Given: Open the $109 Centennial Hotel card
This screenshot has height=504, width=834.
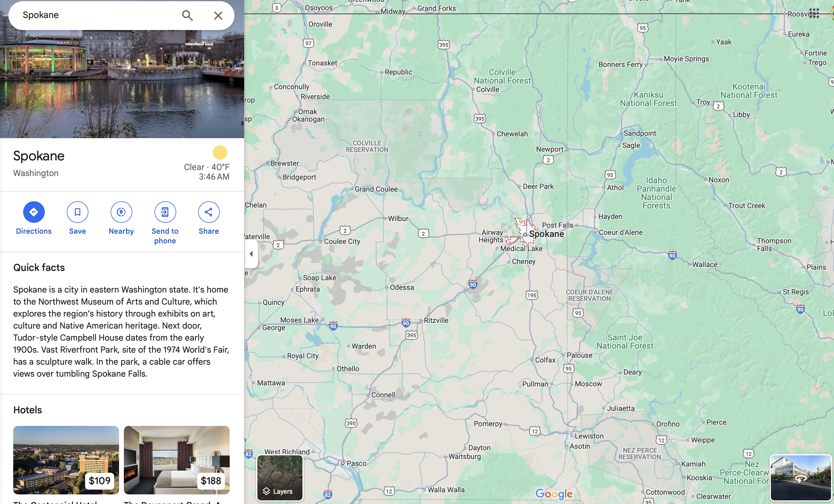Looking at the screenshot, I should [x=66, y=460].
